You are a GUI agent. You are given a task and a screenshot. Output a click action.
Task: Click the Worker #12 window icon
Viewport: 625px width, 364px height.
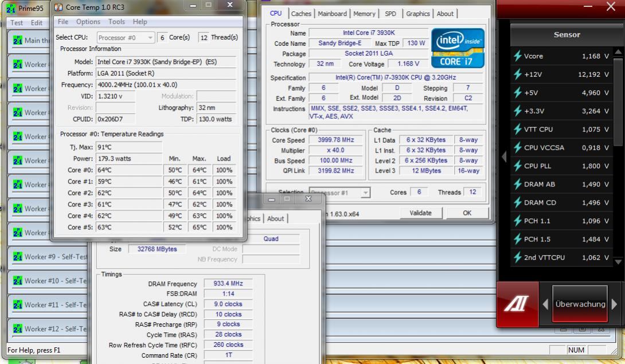coord(18,329)
